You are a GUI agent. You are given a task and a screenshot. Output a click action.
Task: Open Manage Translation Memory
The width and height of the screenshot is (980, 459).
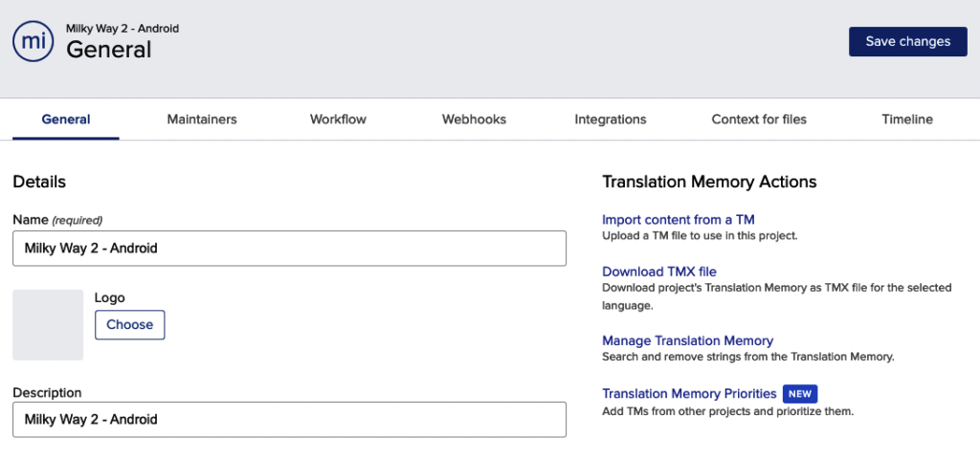coord(687,341)
